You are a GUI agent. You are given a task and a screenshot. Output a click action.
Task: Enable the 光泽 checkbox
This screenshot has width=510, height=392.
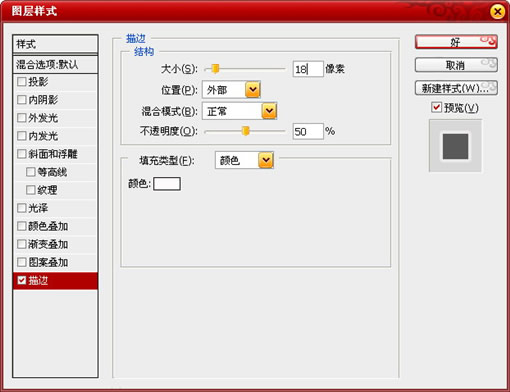point(22,208)
